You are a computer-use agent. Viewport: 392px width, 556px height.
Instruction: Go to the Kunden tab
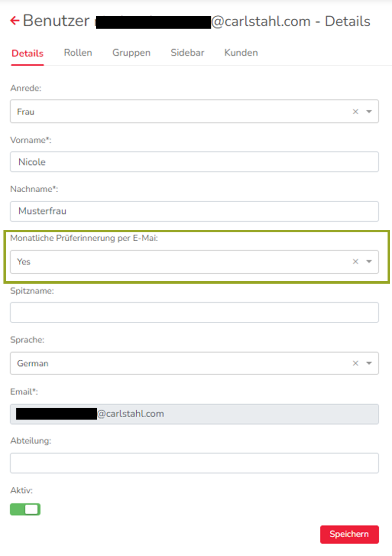pyautogui.click(x=241, y=52)
